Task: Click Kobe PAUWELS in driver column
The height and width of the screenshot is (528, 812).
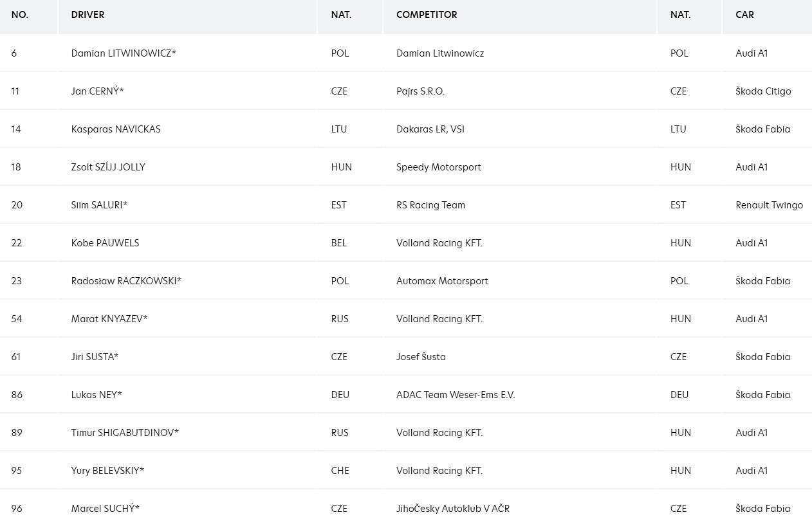Action: pyautogui.click(x=105, y=243)
